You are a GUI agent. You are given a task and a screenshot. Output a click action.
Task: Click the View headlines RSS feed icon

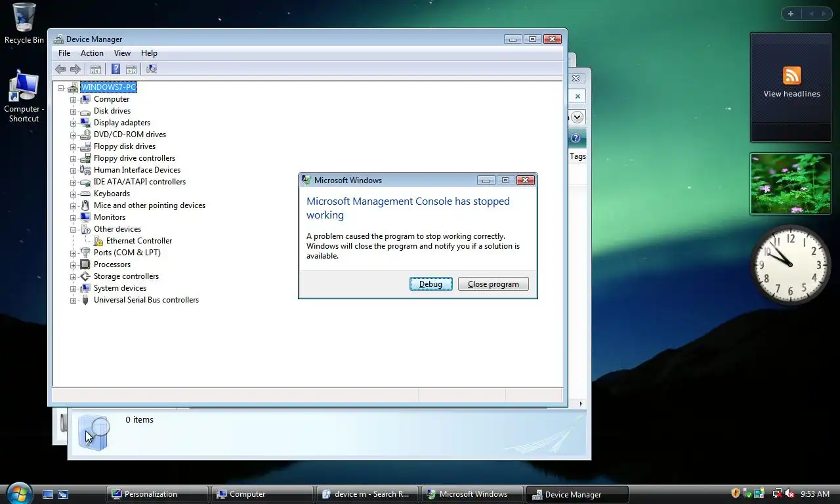point(791,75)
